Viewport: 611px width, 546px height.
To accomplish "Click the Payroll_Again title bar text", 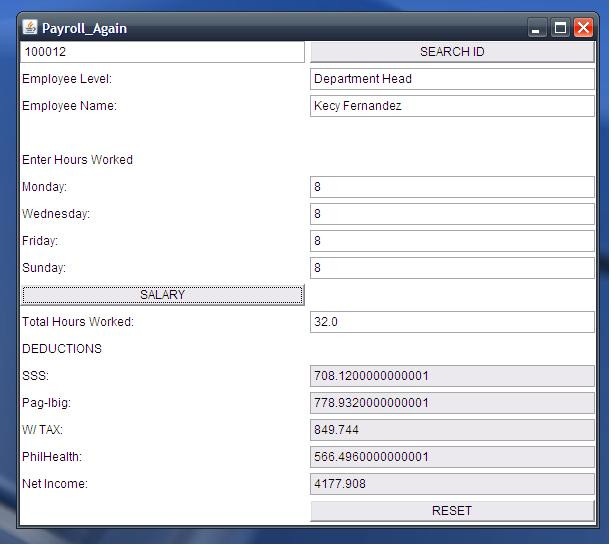I will pos(84,28).
